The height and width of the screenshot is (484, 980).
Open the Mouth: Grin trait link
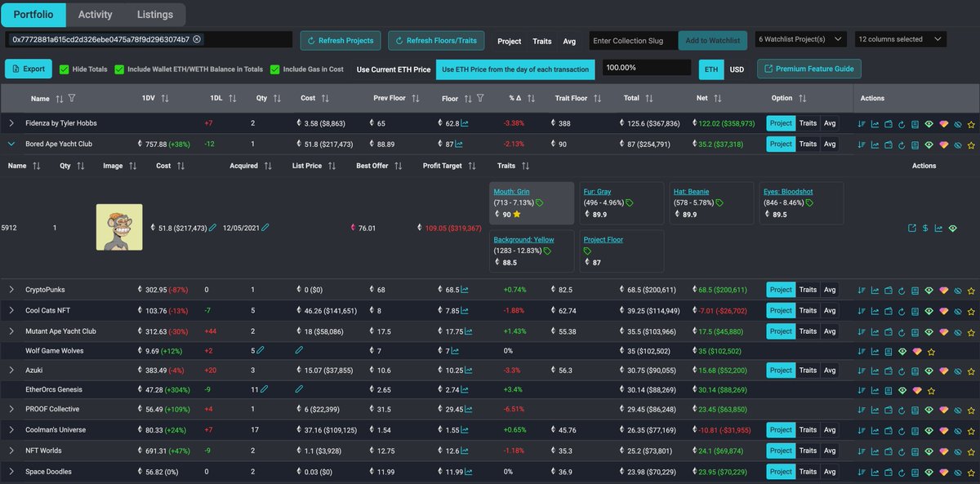(511, 191)
